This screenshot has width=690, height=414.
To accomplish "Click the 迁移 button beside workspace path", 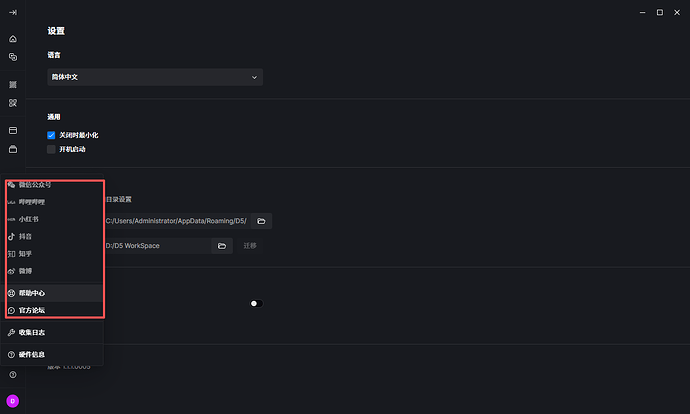I will (250, 245).
